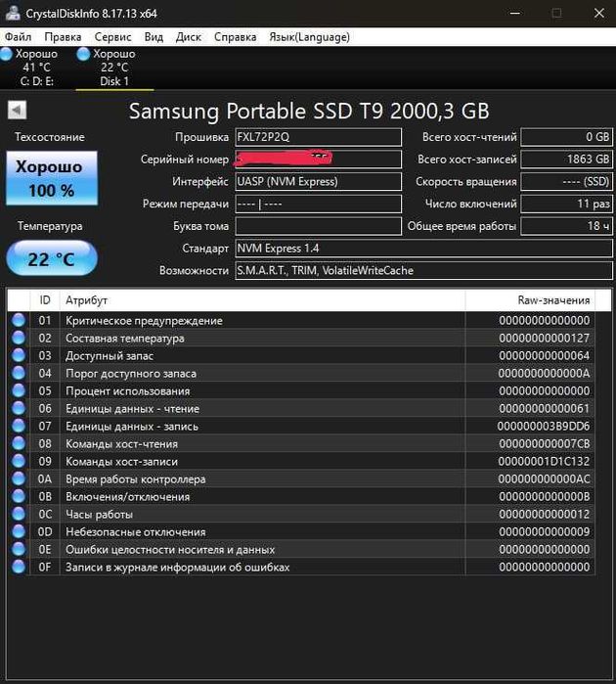Click status orb for Время работы контроллера row

[x=19, y=479]
